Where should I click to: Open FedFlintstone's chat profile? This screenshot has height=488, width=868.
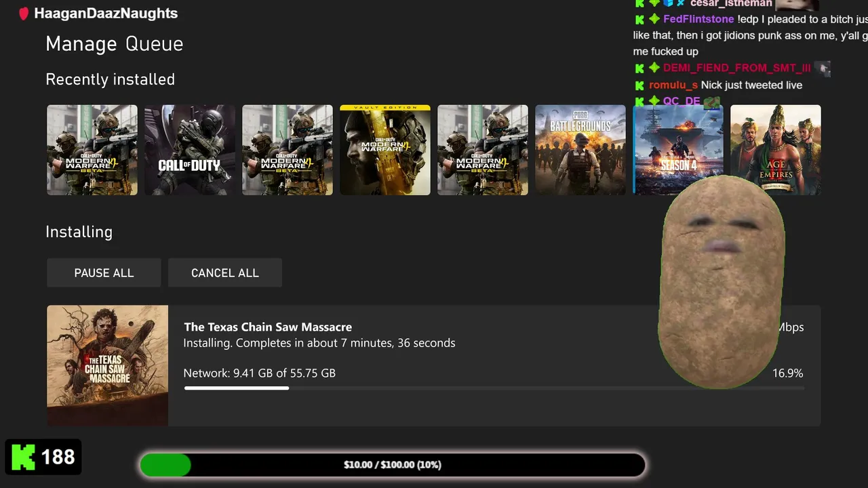698,20
